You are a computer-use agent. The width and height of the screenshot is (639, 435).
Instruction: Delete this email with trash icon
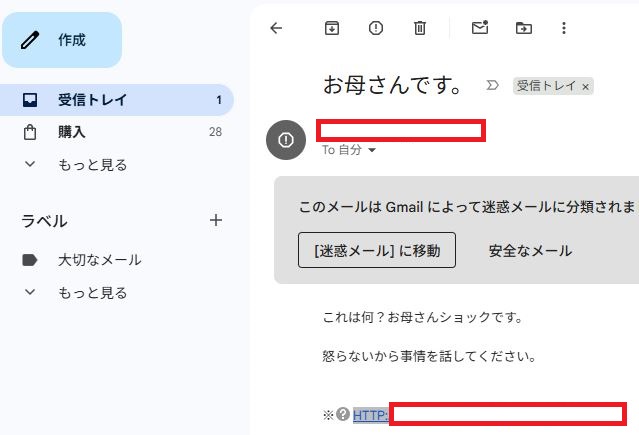(421, 28)
